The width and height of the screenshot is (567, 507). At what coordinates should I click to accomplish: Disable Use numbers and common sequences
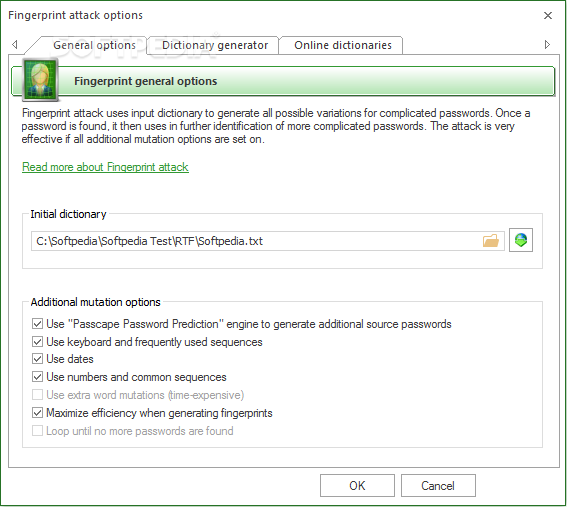pos(37,377)
